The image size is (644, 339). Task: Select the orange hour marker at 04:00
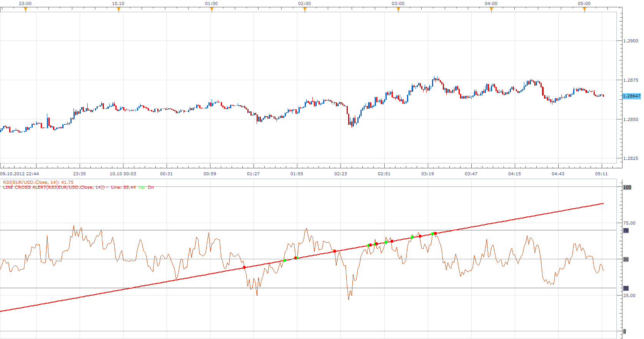coord(491,10)
